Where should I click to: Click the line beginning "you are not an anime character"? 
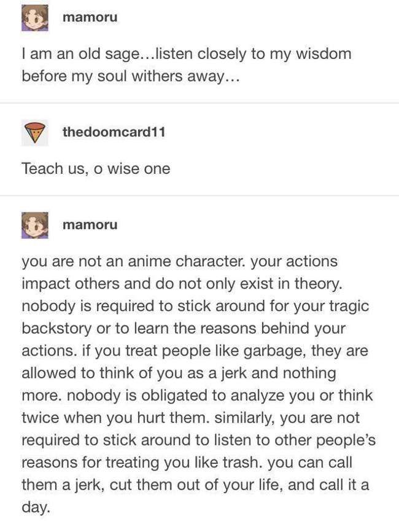tap(180, 262)
